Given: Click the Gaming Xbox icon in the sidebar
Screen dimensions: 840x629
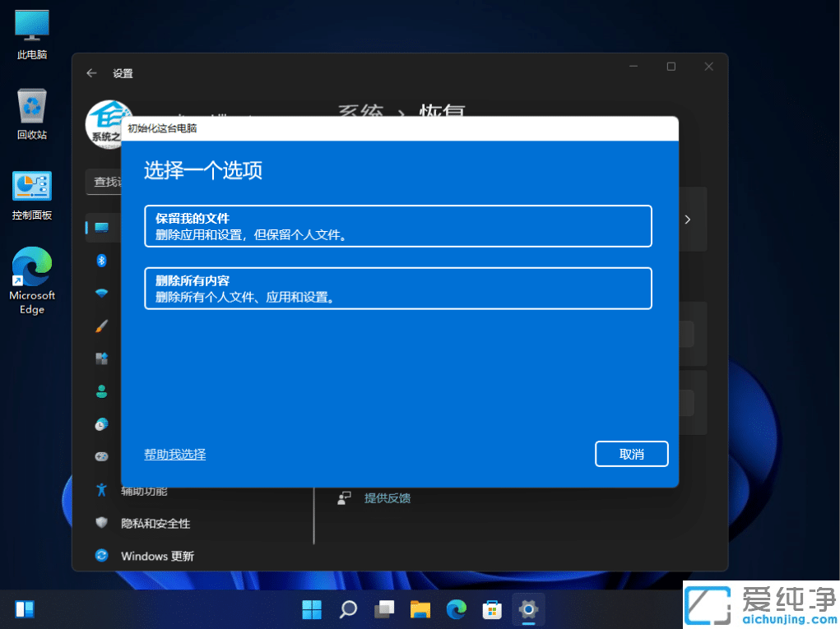Looking at the screenshot, I should point(101,456).
